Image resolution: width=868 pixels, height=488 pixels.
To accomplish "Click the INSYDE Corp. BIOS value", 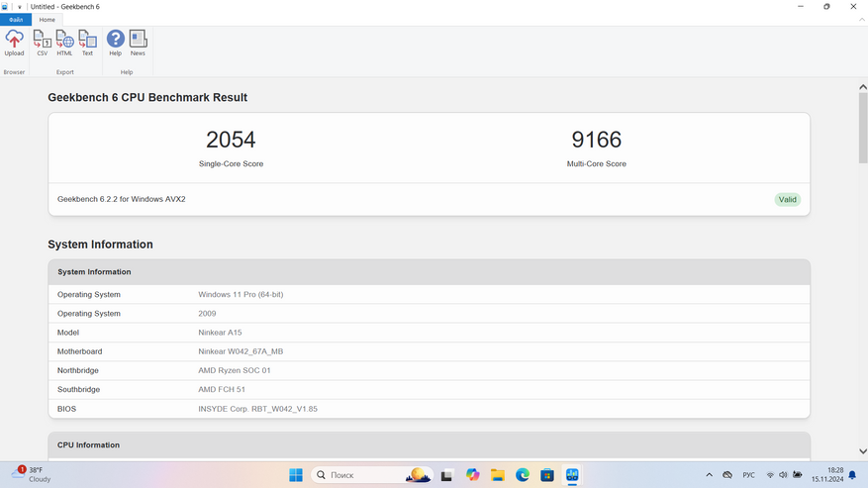I will click(x=258, y=409).
